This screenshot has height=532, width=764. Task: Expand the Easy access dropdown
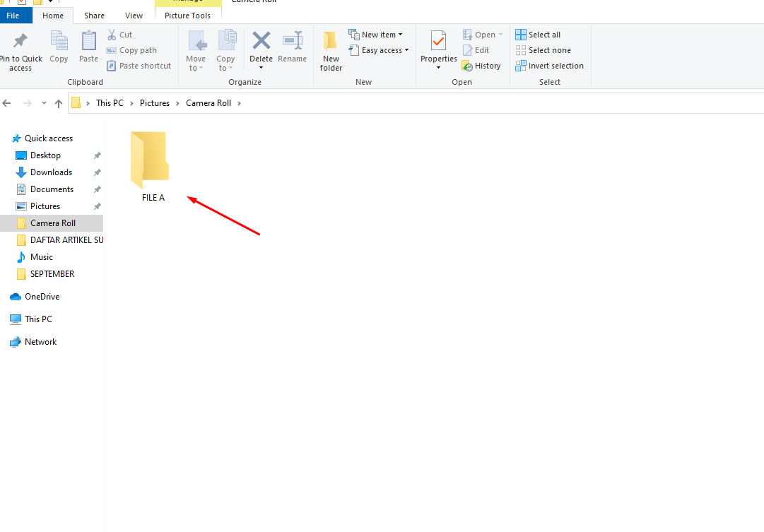pyautogui.click(x=380, y=50)
